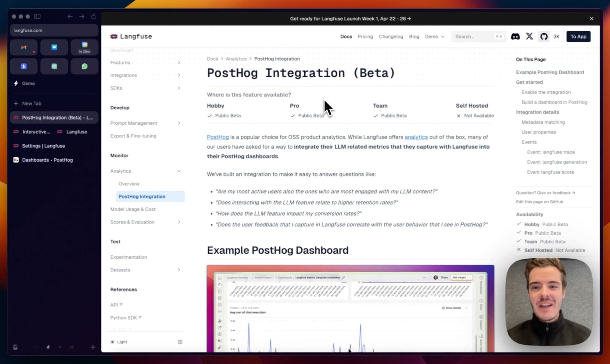Click the toolbox icon at bottom left
Screen dimensions: 610x364
click(15, 347)
